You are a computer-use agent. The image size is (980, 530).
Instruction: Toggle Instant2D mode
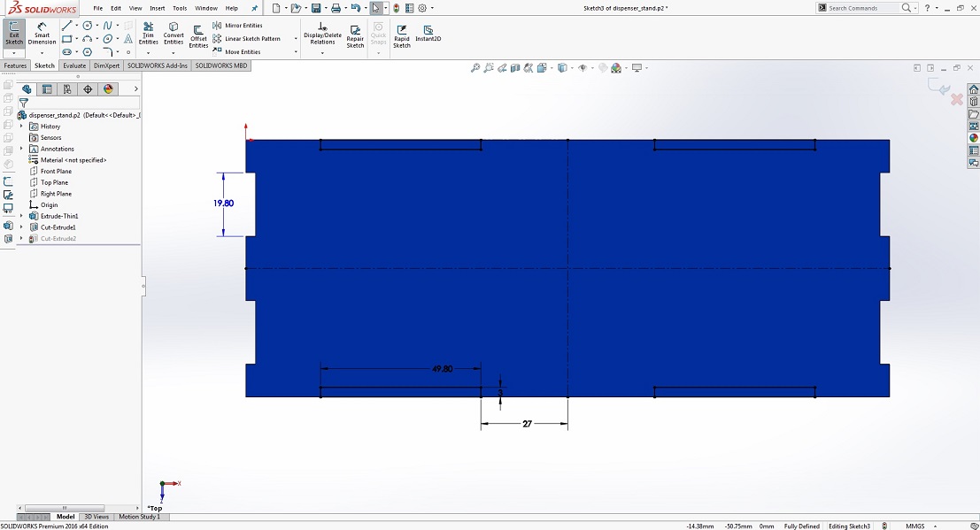pyautogui.click(x=428, y=33)
